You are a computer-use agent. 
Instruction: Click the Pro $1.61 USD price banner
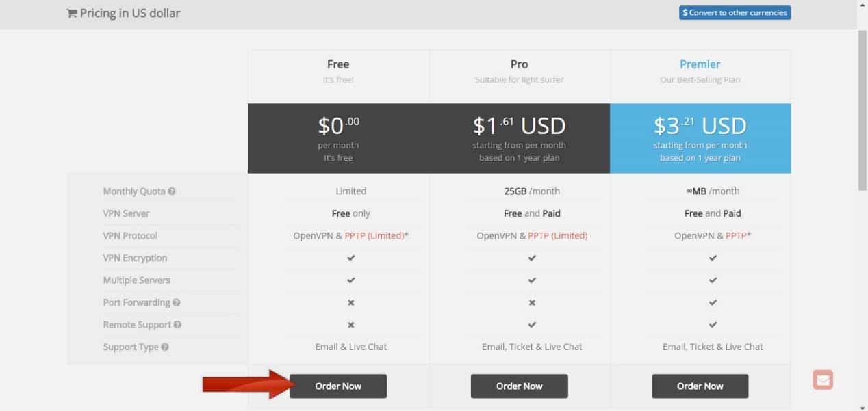pos(519,137)
